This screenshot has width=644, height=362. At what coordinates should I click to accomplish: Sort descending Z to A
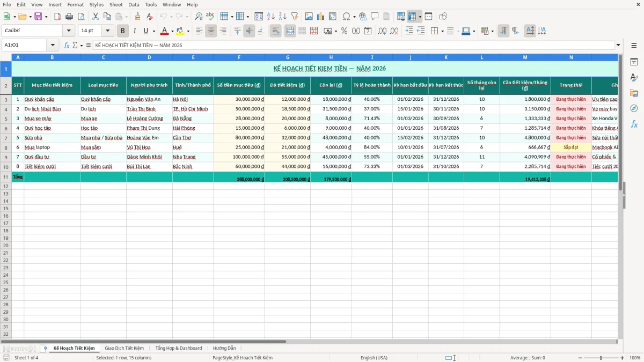[x=282, y=17]
